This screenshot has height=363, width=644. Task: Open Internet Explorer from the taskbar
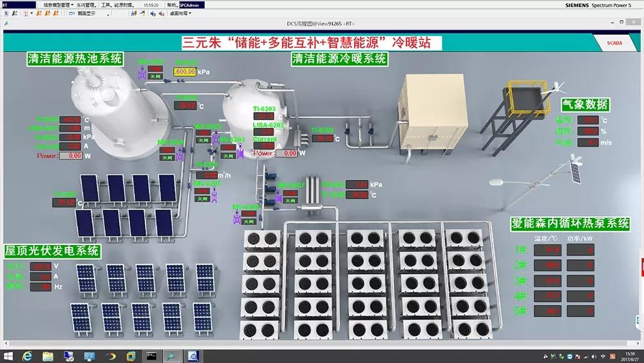pos(29,355)
